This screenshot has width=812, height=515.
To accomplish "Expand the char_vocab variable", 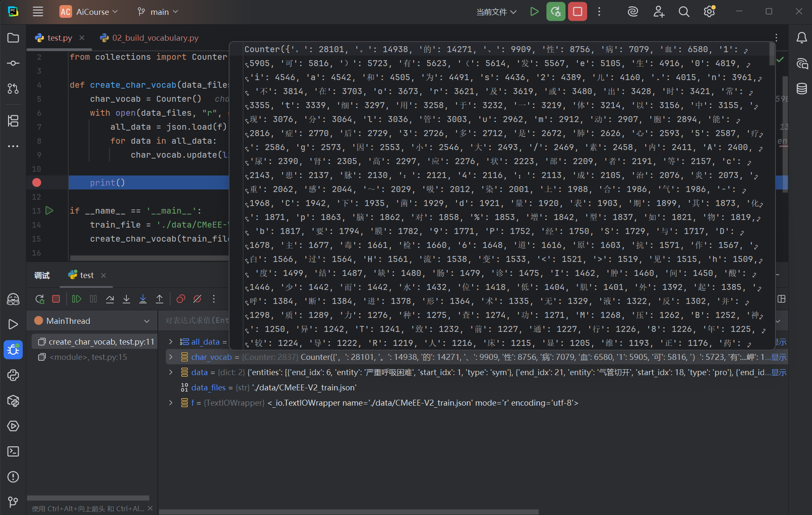I will coord(171,357).
